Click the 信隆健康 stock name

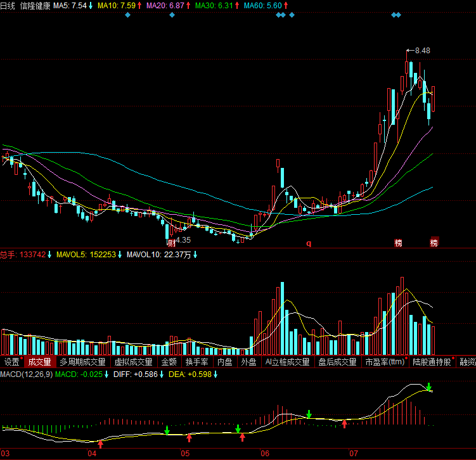point(35,6)
